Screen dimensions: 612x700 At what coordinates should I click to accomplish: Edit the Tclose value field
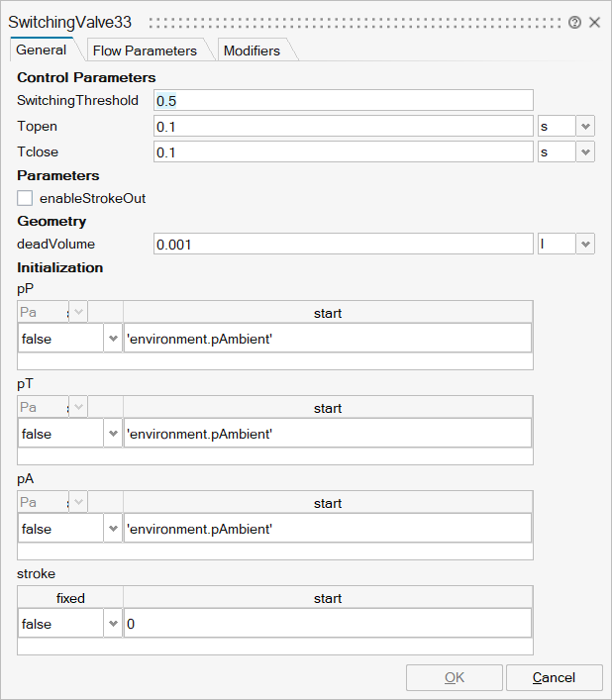coord(343,151)
